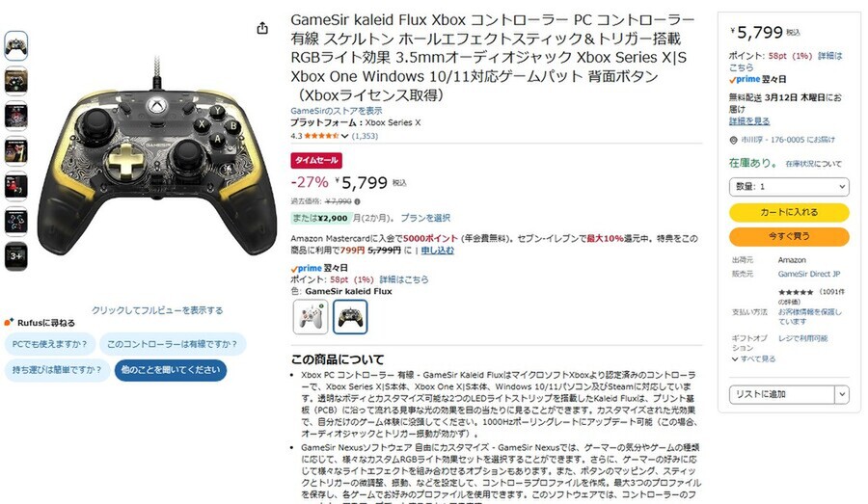Expand the 数量 quantity dropdown

[x=789, y=186]
